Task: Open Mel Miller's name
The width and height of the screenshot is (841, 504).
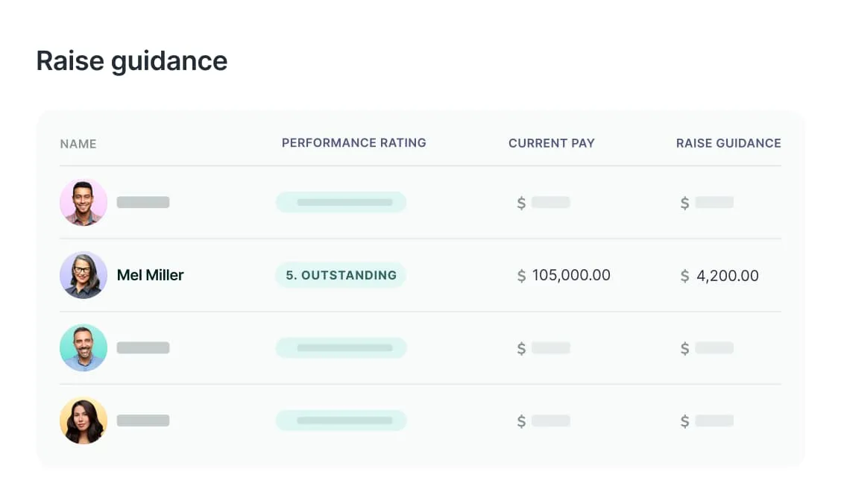Action: click(x=150, y=275)
